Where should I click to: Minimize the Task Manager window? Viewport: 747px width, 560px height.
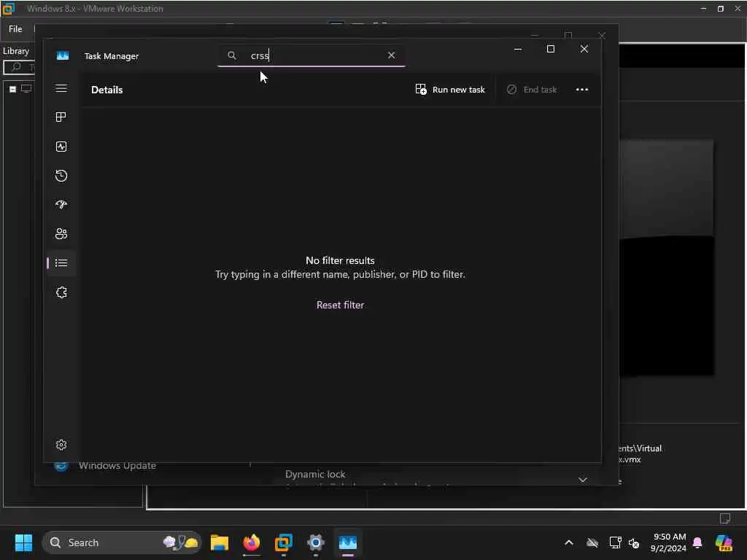pos(518,49)
